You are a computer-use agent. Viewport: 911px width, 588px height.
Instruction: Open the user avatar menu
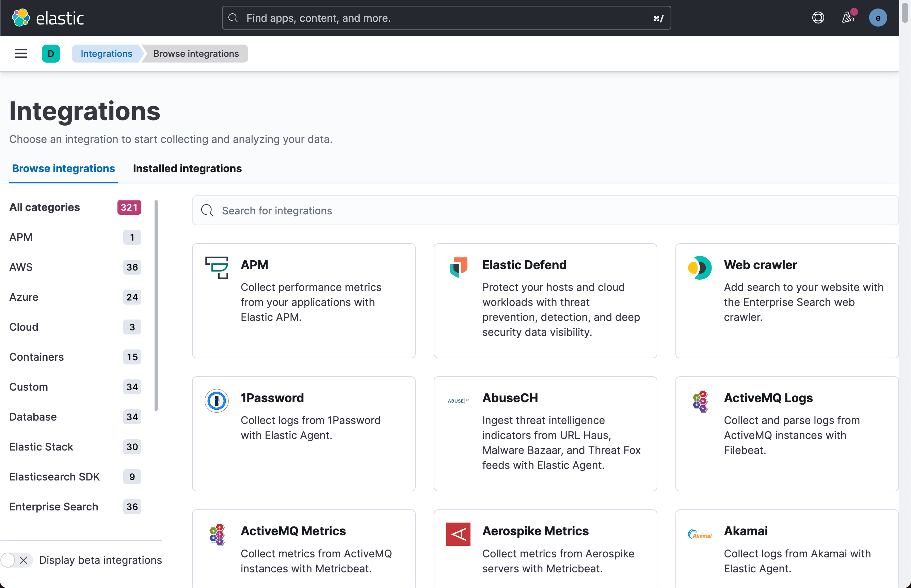[877, 18]
